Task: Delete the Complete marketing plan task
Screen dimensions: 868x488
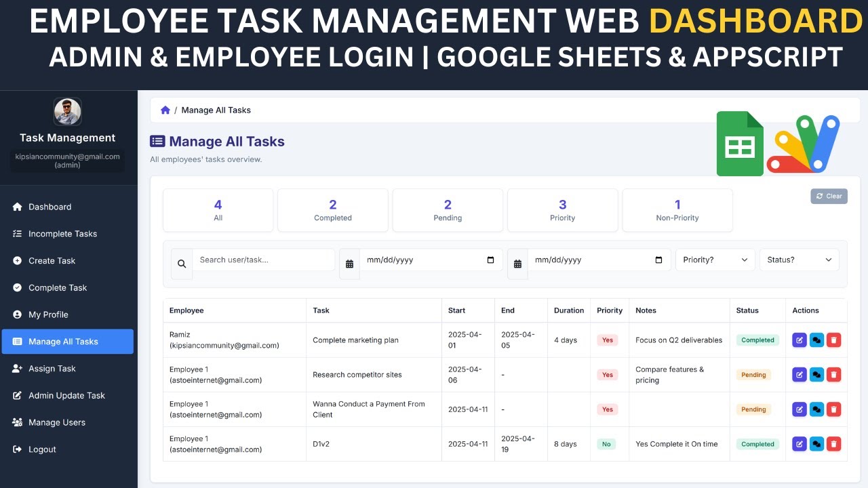Action: click(834, 340)
